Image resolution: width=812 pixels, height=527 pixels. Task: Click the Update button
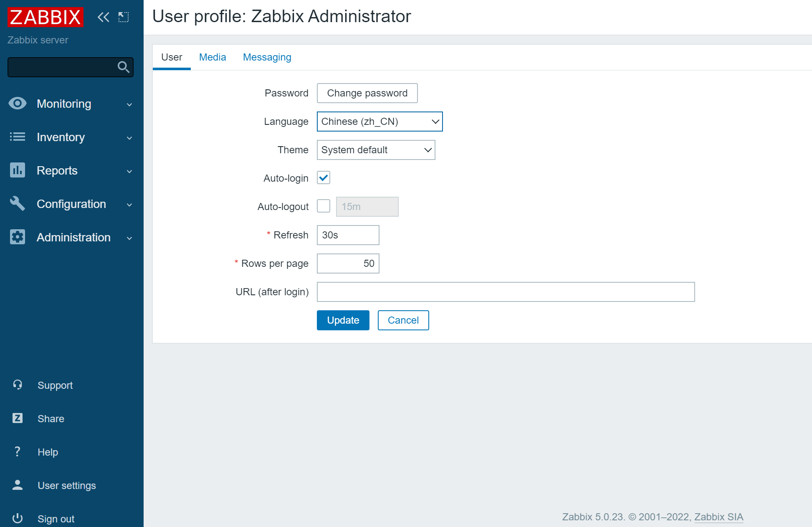point(343,320)
